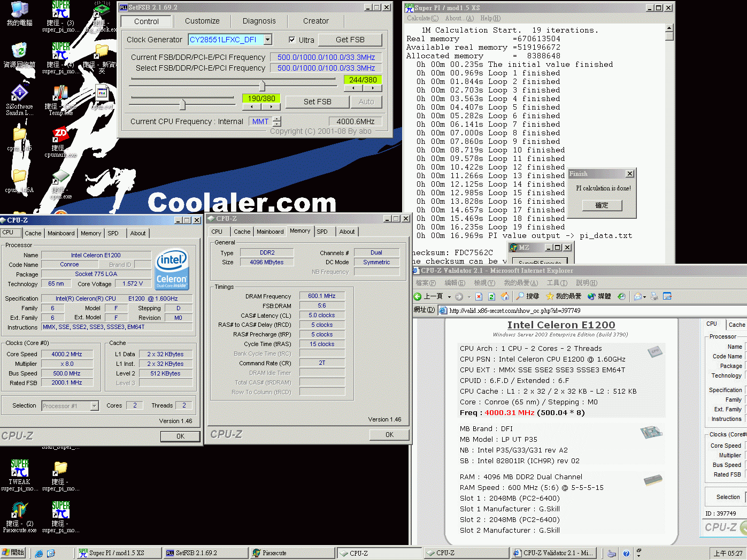
Task: Switch to Customize tab in SetFSB
Action: pos(202,21)
